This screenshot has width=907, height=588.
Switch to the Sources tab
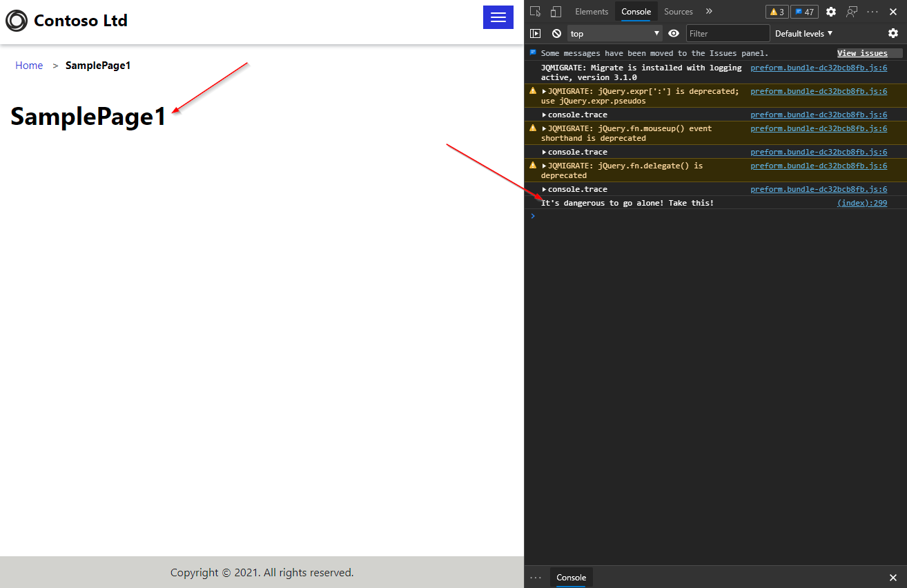coord(678,12)
